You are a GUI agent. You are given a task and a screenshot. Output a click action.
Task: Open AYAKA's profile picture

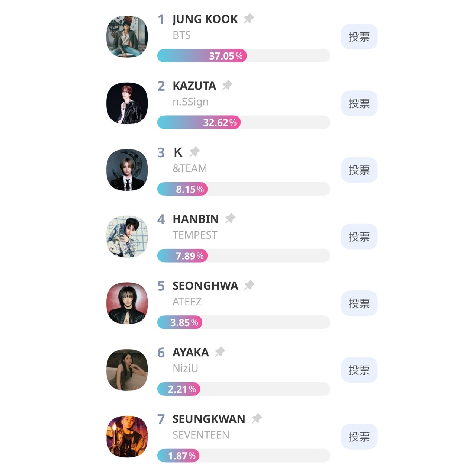[x=127, y=370]
